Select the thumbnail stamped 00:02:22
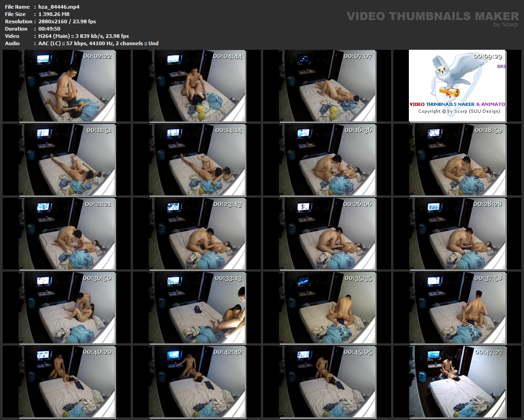The width and height of the screenshot is (524, 420). [x=67, y=86]
